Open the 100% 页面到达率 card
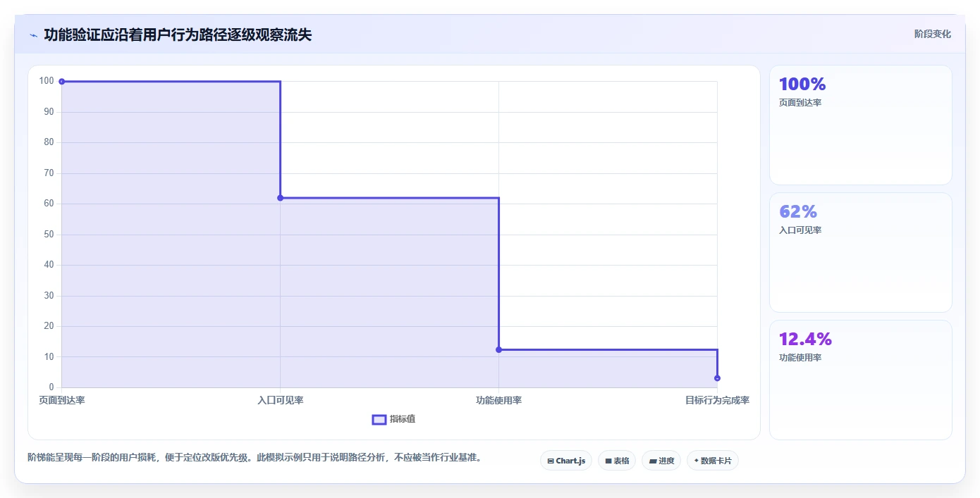Screen dimensions: 980x498 (x=860, y=125)
